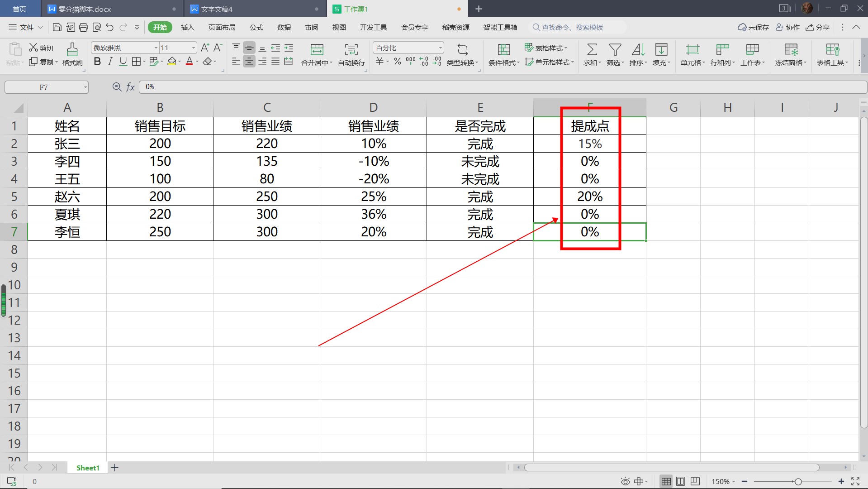Expand the Name Box dropdown arrow
868x489 pixels.
[x=85, y=87]
